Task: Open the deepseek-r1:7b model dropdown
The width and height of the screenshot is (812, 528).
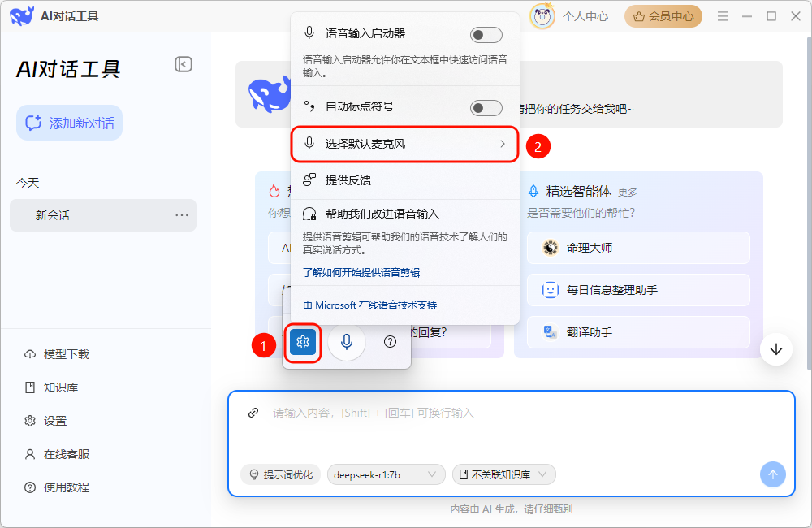Action: pyautogui.click(x=387, y=474)
